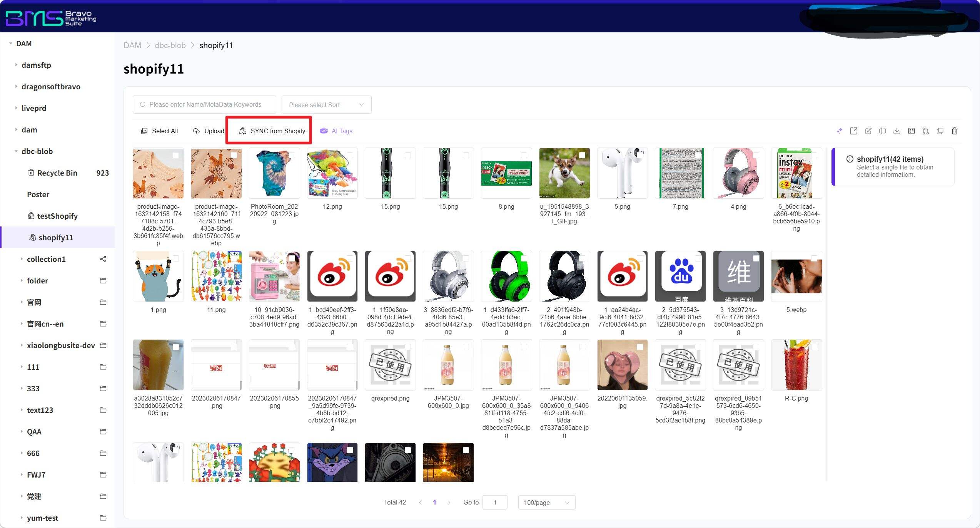Click the download icon in toolbar

[x=897, y=131]
